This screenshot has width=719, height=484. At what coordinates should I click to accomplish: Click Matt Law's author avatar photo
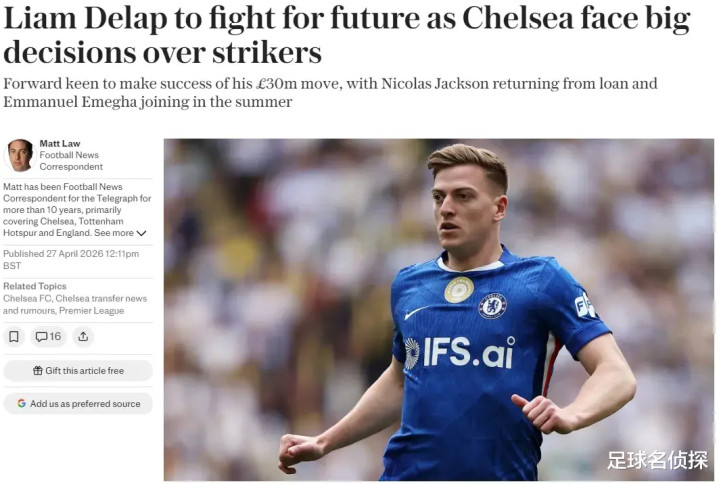[x=19, y=155]
